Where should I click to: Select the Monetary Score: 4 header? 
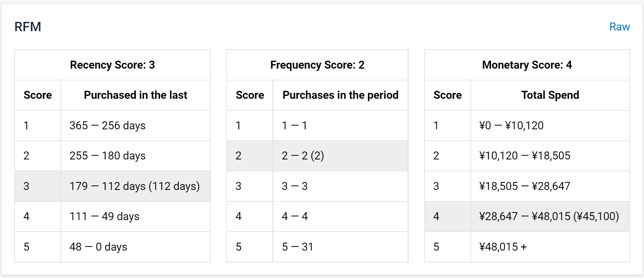point(527,65)
